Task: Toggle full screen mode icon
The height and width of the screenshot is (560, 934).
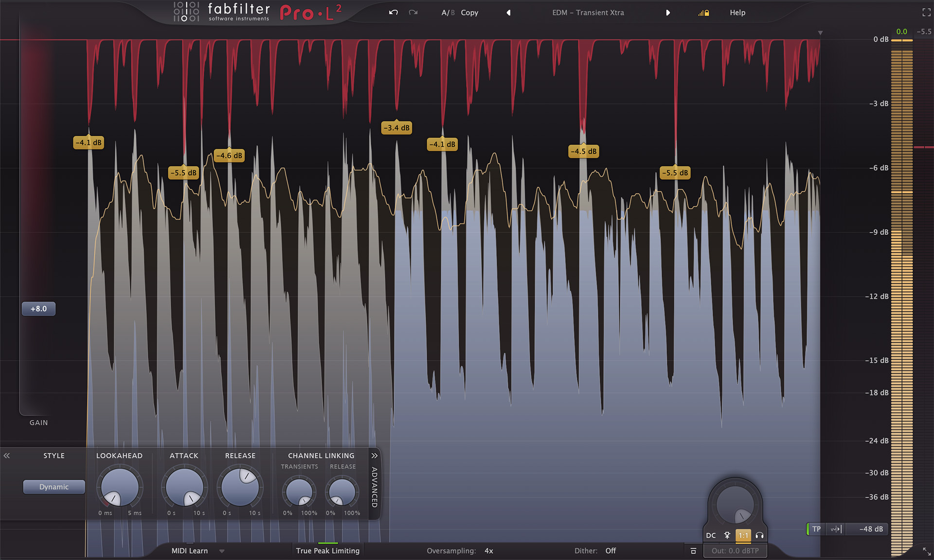Action: [926, 13]
